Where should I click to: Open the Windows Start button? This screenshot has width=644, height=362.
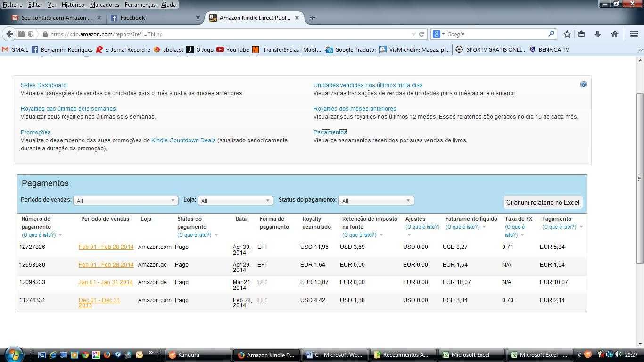pyautogui.click(x=13, y=354)
